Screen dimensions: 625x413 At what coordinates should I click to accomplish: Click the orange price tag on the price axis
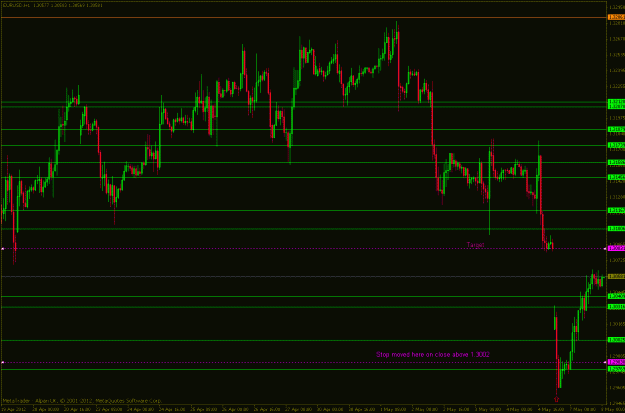(x=616, y=17)
